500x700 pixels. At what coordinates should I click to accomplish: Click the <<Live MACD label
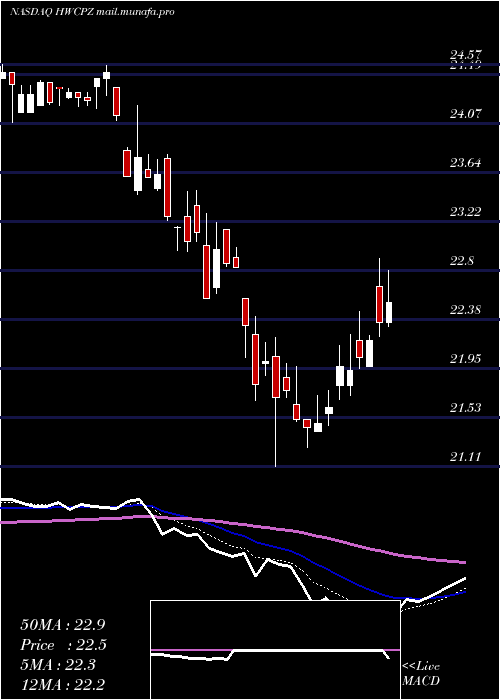(x=421, y=674)
